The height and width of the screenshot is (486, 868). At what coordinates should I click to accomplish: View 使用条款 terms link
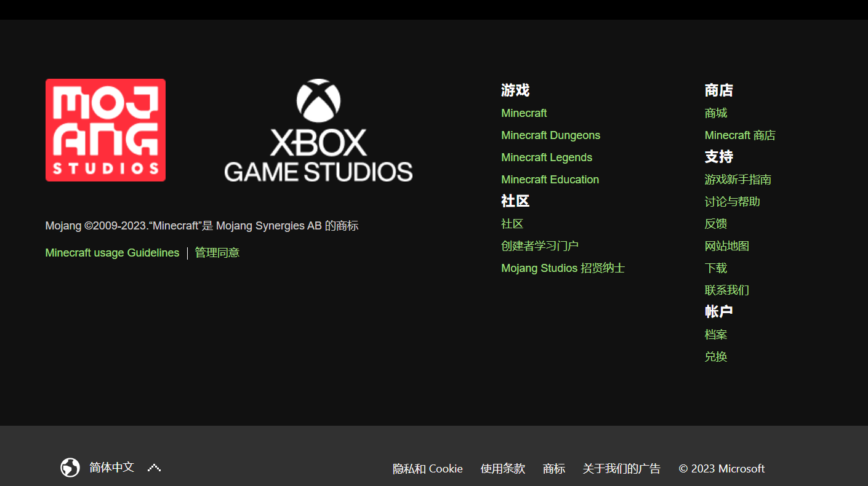[503, 469]
